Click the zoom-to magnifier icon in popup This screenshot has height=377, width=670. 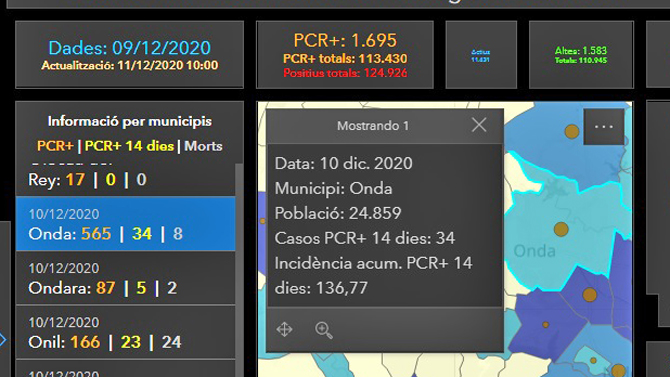323,330
